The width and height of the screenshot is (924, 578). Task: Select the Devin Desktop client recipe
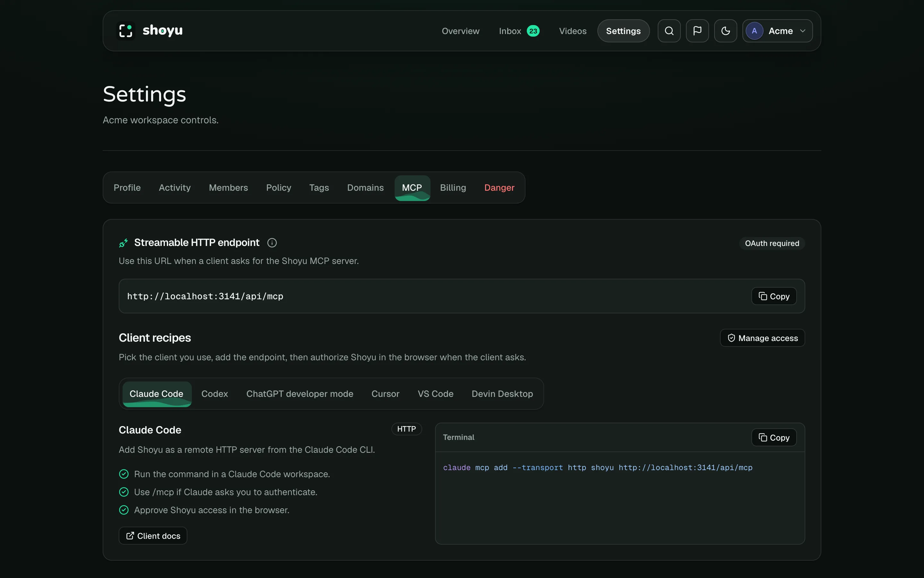coord(502,394)
